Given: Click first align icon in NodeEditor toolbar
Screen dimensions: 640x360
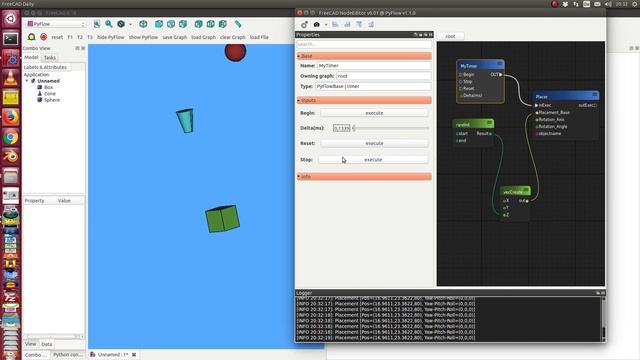Looking at the screenshot, I should click(x=335, y=24).
